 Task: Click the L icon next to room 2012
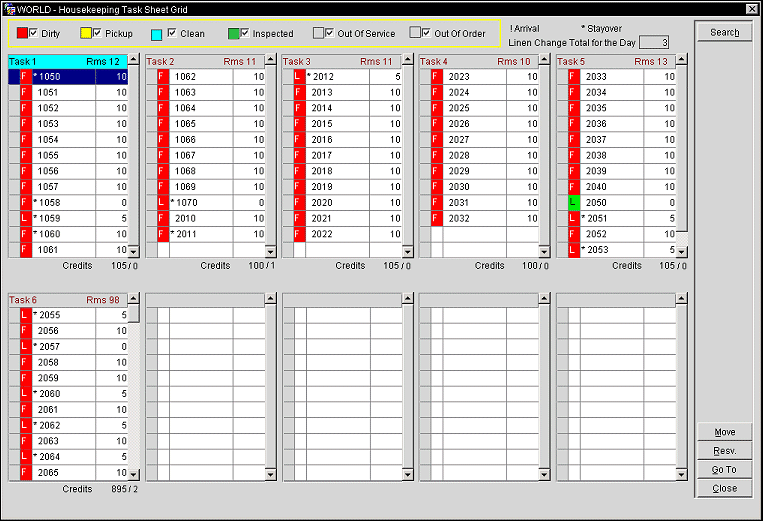300,77
